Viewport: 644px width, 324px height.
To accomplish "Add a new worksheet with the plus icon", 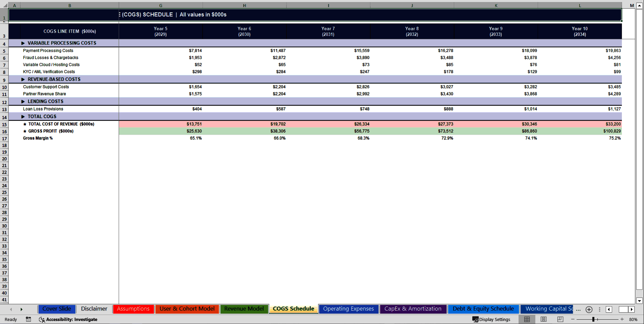I will (x=589, y=309).
